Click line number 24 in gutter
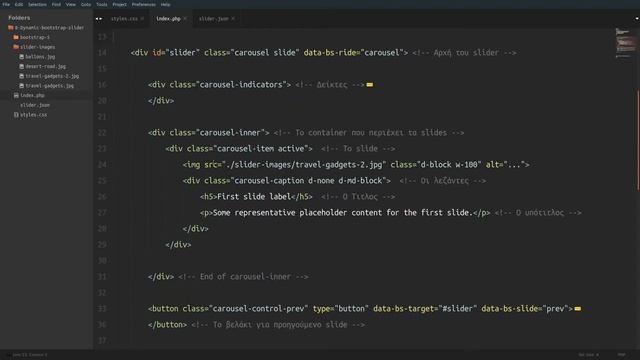 coord(102,164)
